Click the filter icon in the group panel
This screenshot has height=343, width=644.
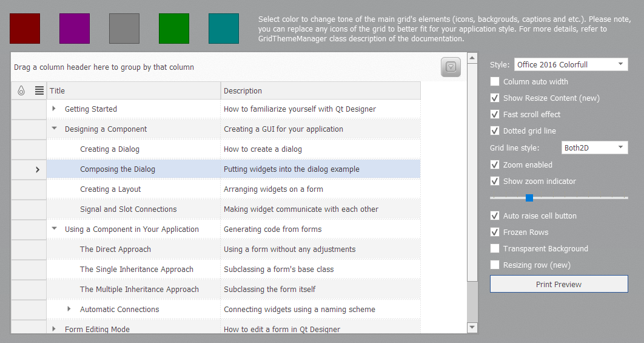[x=451, y=67]
